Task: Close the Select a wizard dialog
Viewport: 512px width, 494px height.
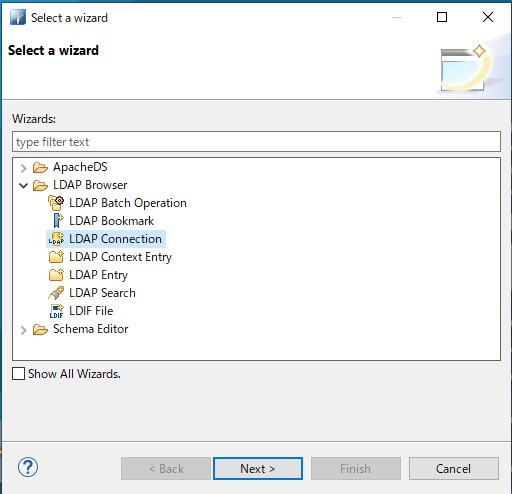Action: [488, 17]
